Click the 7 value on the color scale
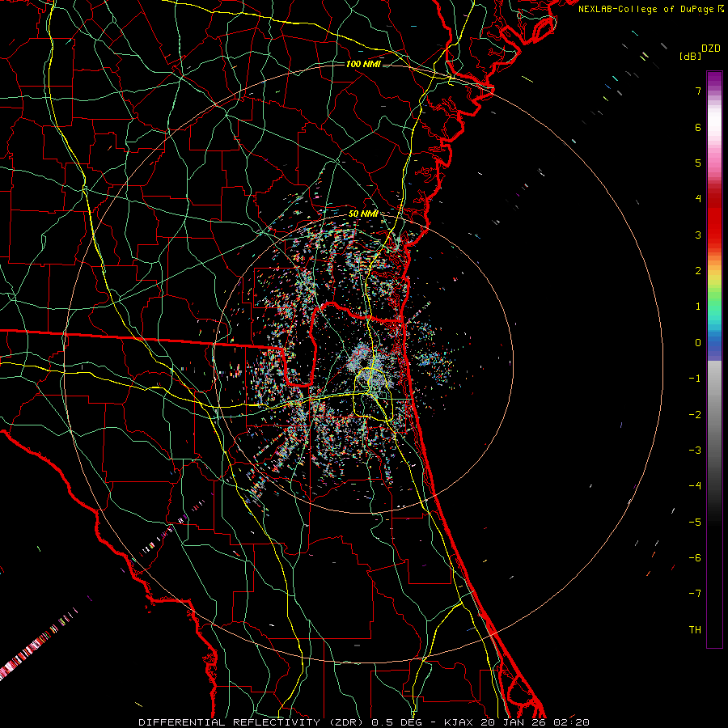 [698, 91]
